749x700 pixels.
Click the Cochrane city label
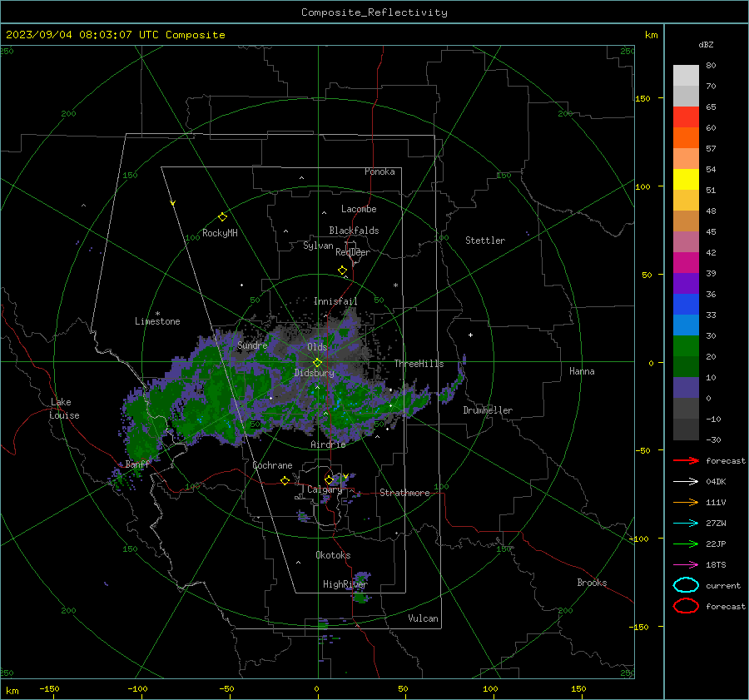coord(272,465)
